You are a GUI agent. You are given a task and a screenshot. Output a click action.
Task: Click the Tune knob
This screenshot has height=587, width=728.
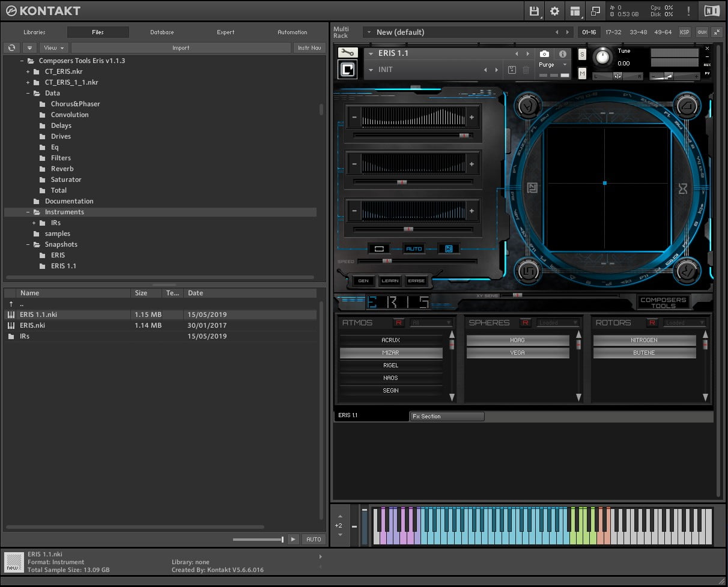602,57
